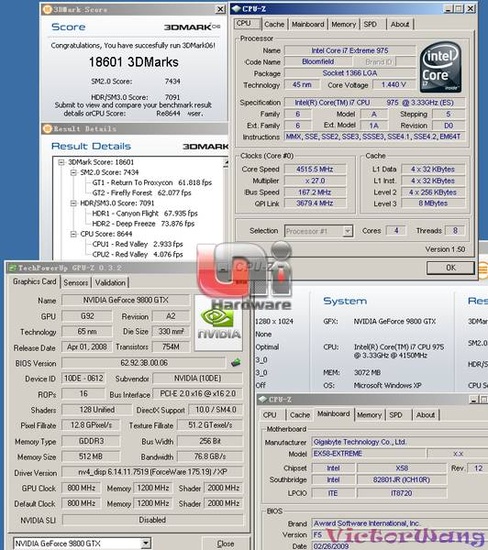Click Manufacturer field Gigabyte Technology
The height and width of the screenshot is (550, 488).
point(400,442)
